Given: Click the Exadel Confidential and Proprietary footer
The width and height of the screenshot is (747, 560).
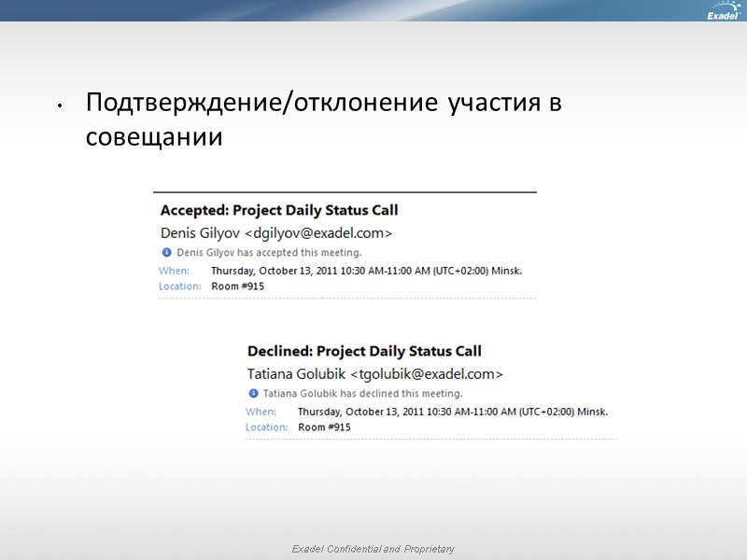Looking at the screenshot, I should point(373,546).
